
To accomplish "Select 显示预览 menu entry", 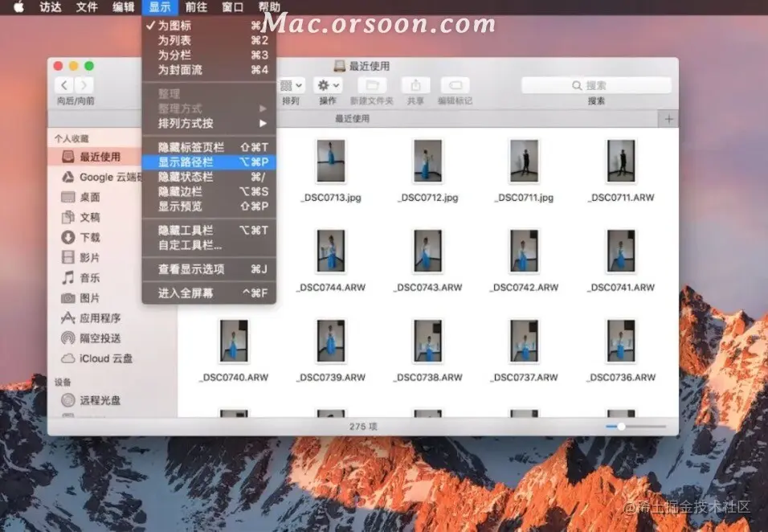I will tap(209, 207).
